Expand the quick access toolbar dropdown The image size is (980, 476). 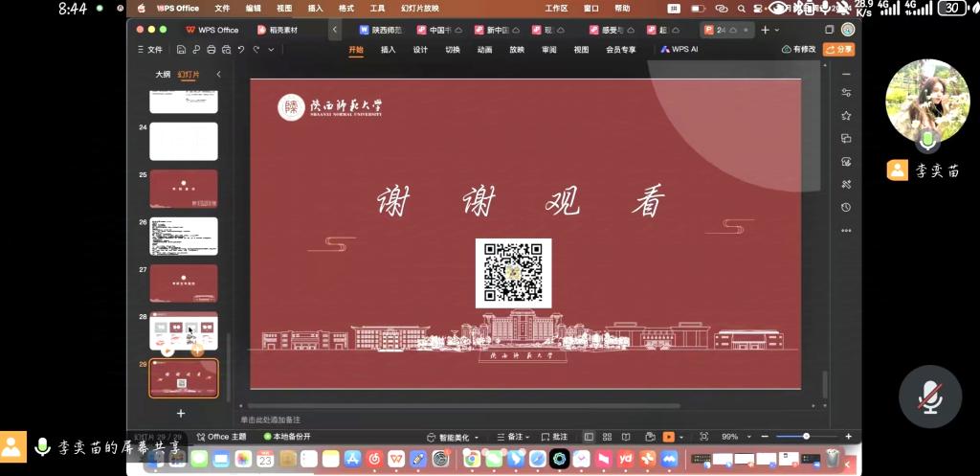point(271,50)
